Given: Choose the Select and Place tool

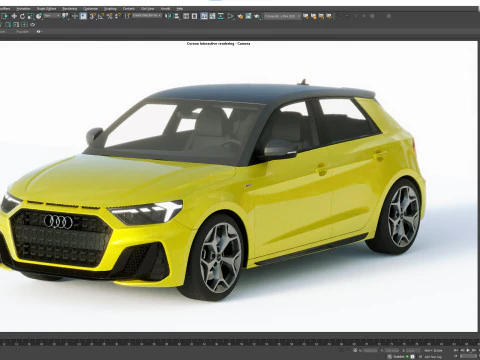Looking at the screenshot, I should coord(39,16).
